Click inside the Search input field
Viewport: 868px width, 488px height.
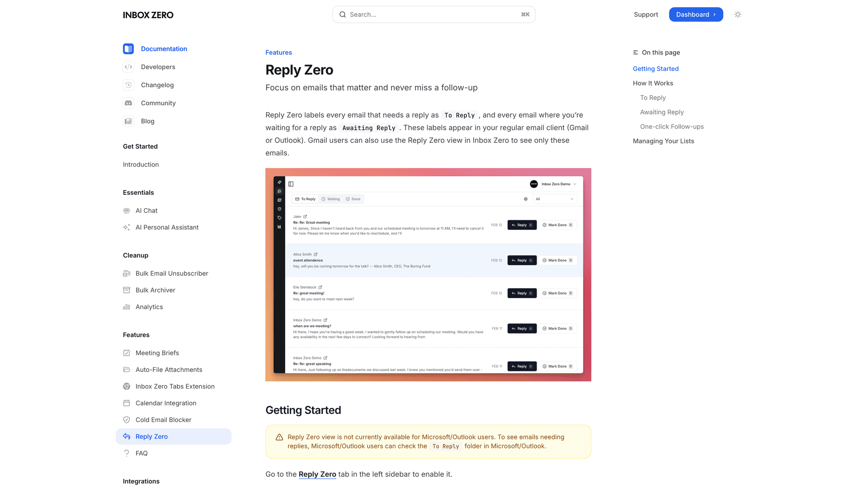(434, 14)
